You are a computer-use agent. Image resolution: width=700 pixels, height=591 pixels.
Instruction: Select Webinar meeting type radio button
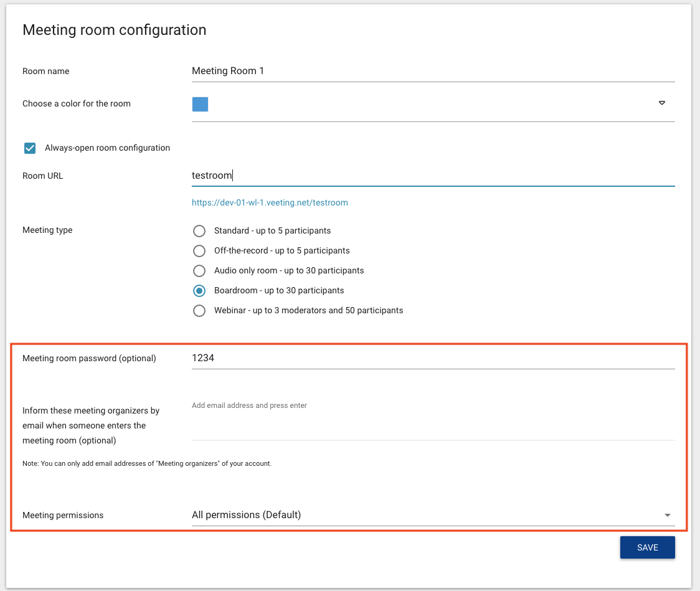click(199, 311)
